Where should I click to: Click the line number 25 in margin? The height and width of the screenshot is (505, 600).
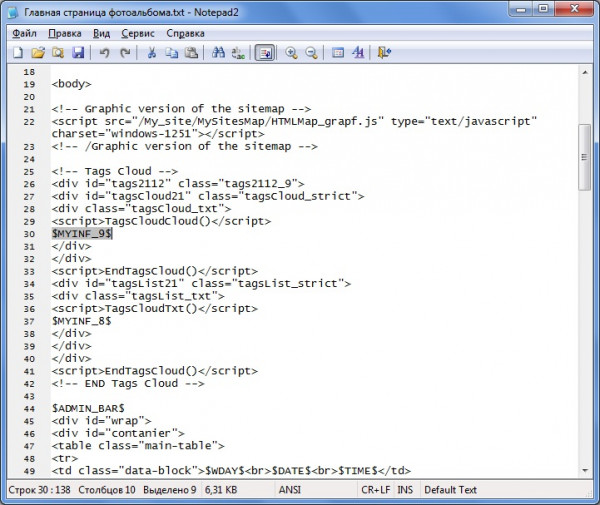(29, 172)
